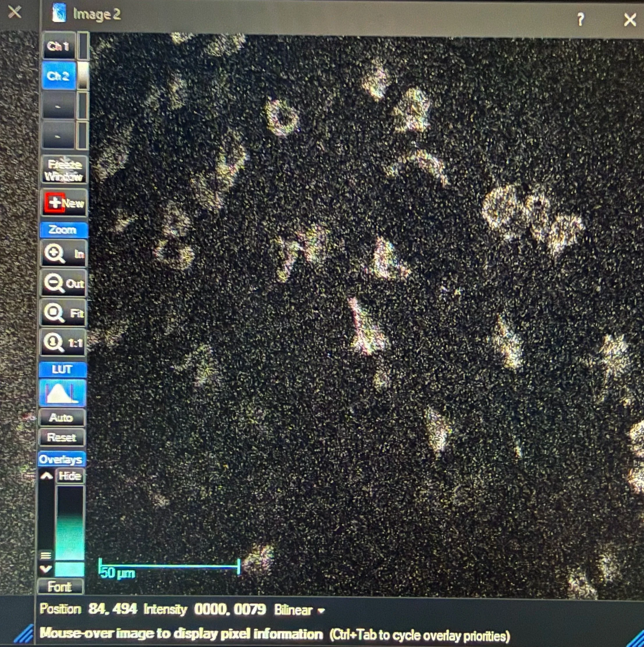Add a new overlay with +New
This screenshot has height=647, width=644.
click(64, 203)
